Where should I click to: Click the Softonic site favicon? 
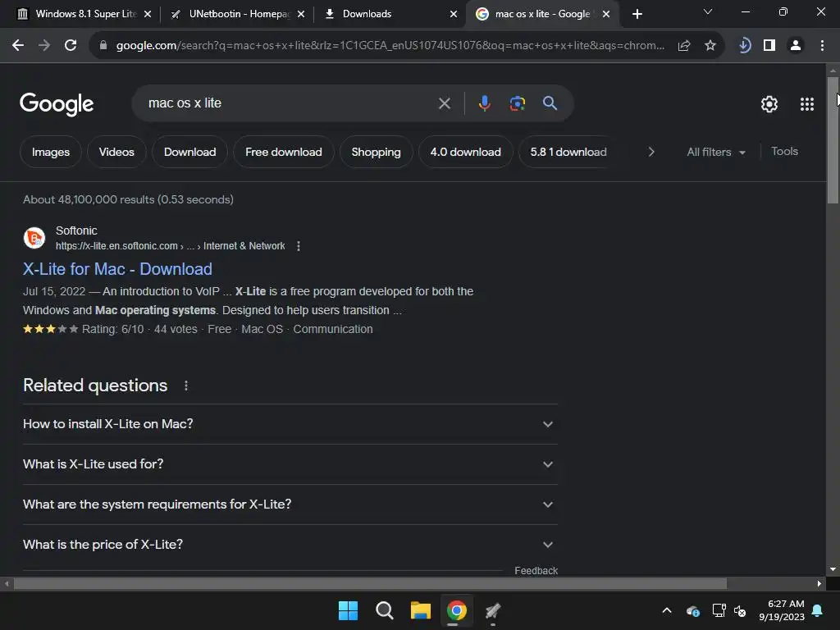coord(34,238)
